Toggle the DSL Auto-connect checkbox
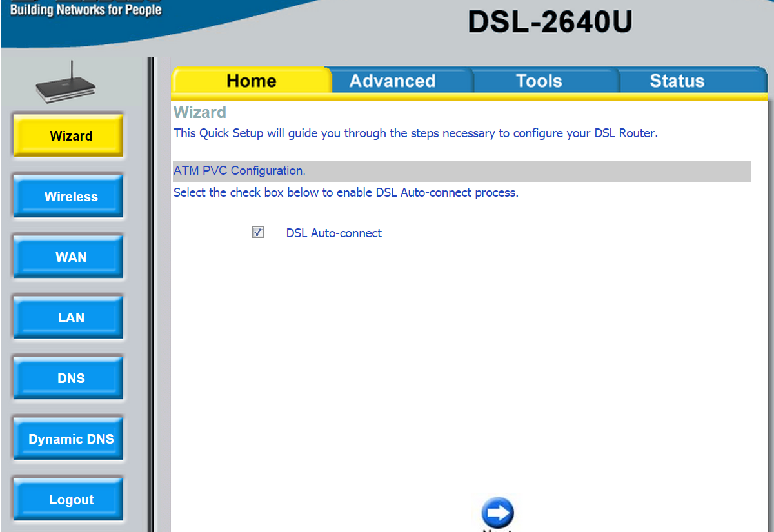This screenshot has width=774, height=532. coord(258,232)
